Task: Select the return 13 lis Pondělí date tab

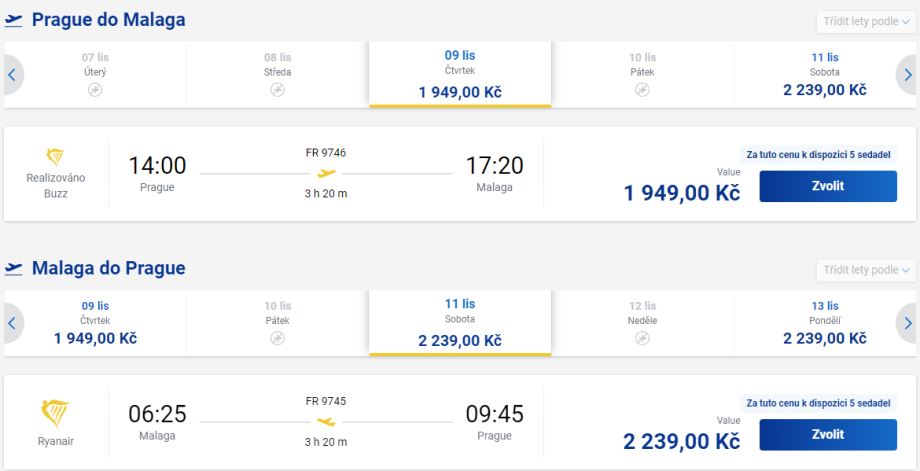Action: [825, 323]
